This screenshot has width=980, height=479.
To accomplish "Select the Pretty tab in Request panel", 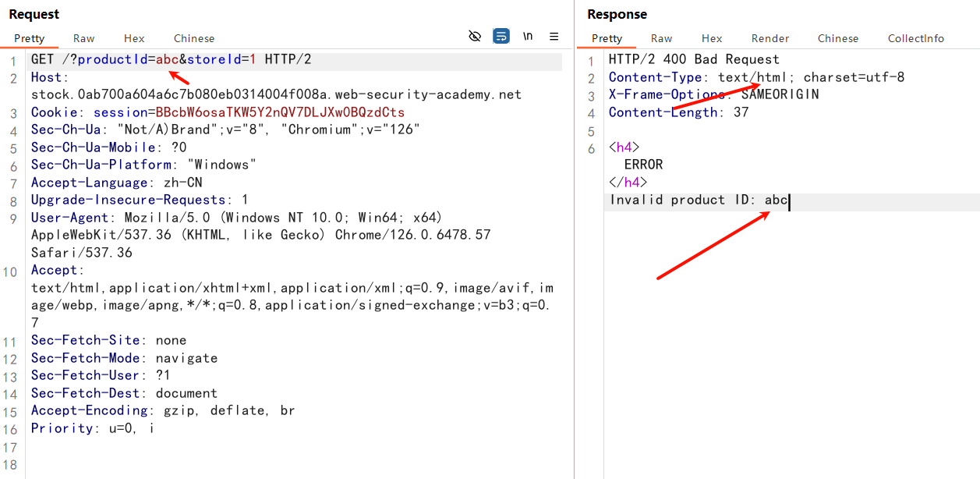I will point(30,38).
